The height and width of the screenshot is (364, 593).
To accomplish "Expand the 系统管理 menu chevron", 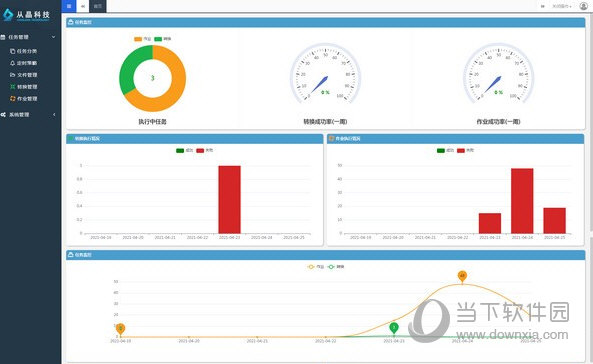I will tap(54, 115).
